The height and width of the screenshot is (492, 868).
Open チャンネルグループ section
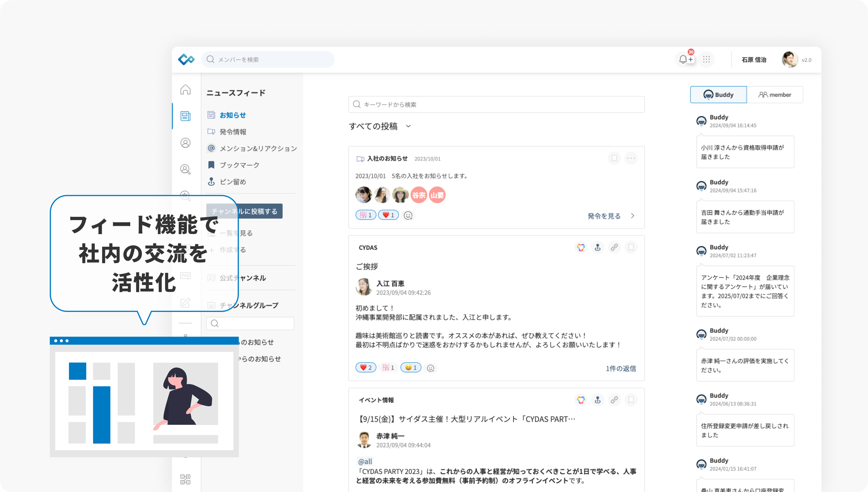pos(249,305)
